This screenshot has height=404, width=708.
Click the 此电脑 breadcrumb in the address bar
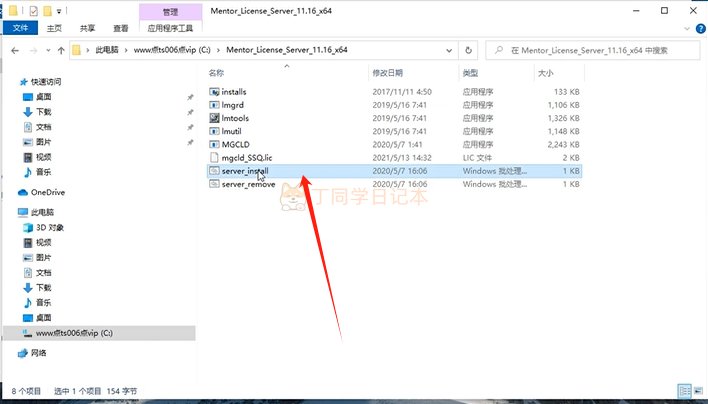(107, 50)
